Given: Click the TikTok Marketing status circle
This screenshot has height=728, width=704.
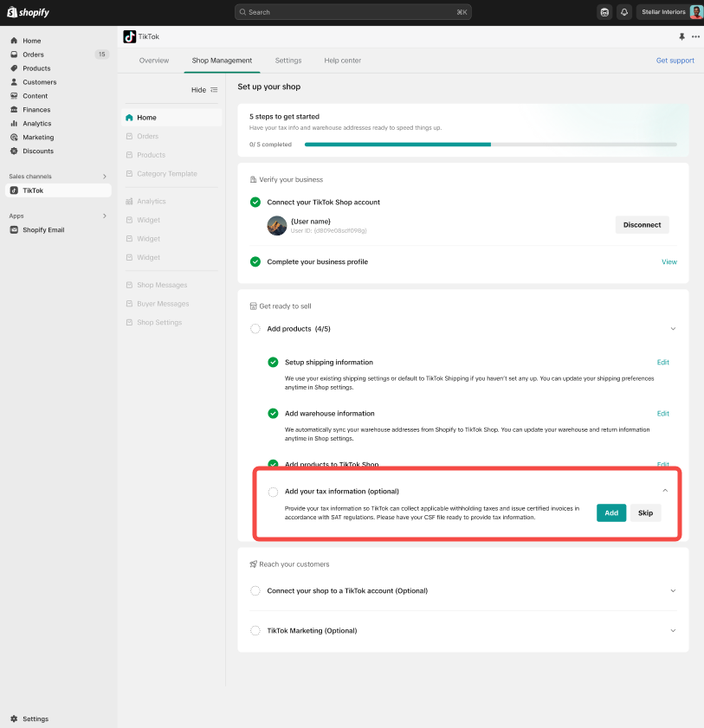Looking at the screenshot, I should coord(255,631).
